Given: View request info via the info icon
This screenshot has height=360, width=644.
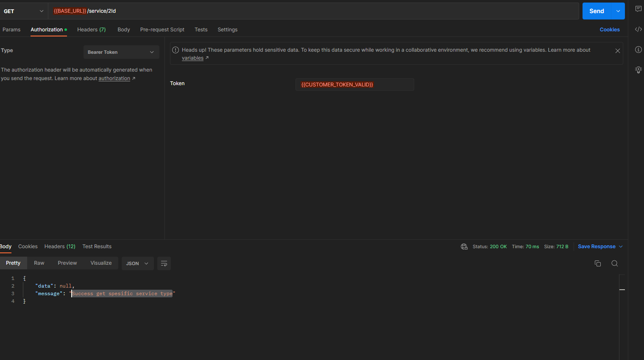Looking at the screenshot, I should [x=638, y=50].
